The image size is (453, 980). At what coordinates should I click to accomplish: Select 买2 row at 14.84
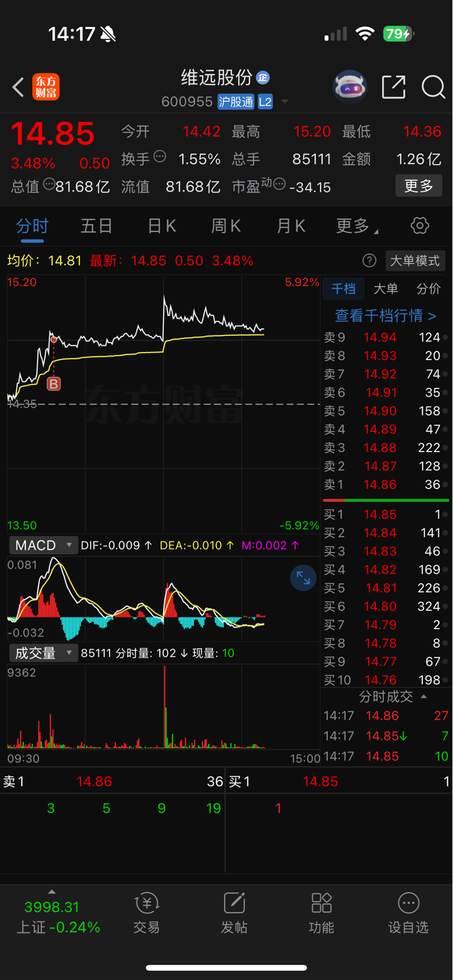pos(386,533)
